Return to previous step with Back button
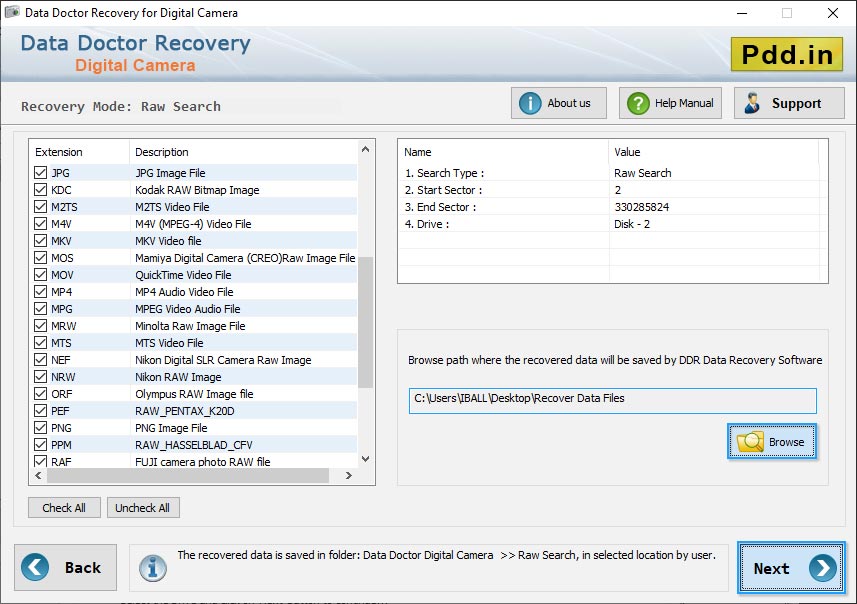 (x=66, y=567)
